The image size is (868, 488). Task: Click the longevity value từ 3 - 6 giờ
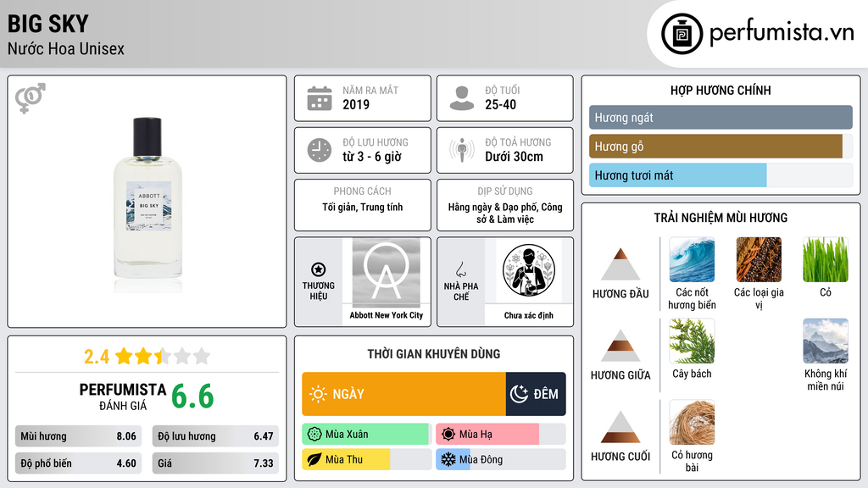[372, 157]
